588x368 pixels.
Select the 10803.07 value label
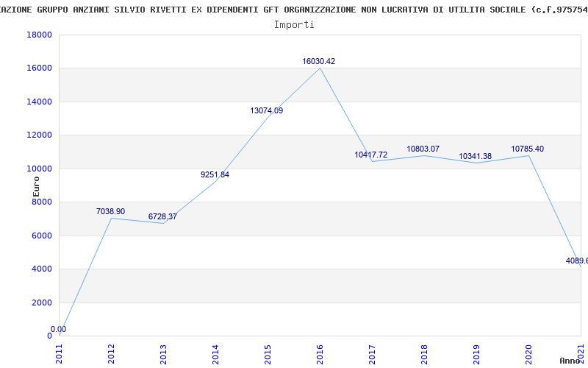coord(423,149)
